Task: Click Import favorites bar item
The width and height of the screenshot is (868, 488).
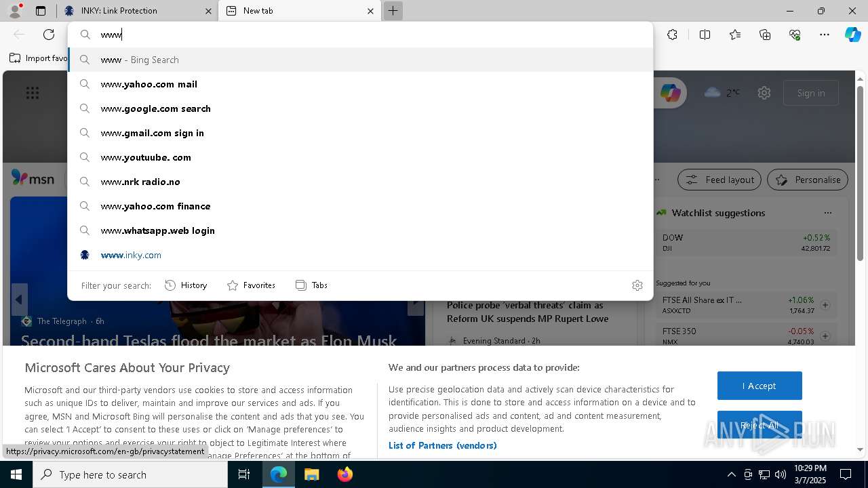Action: [x=39, y=58]
